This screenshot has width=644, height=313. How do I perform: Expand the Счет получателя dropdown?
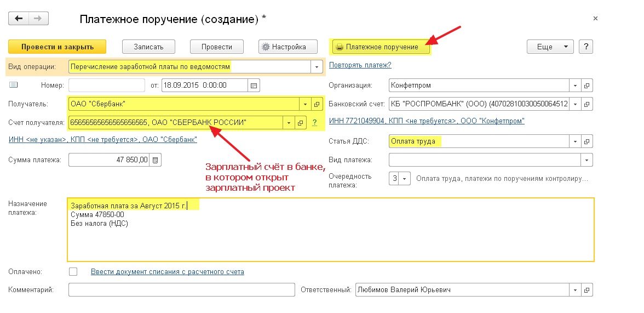(289, 123)
